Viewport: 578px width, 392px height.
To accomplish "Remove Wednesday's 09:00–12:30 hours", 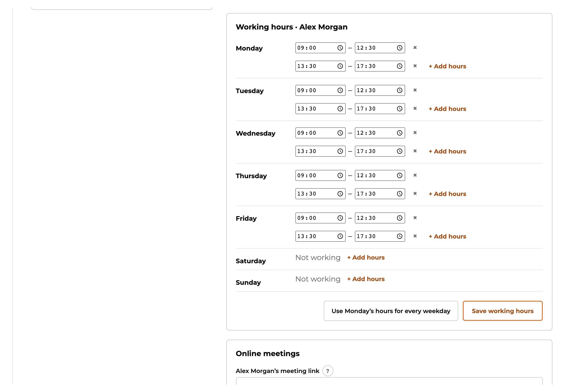I will pos(415,133).
